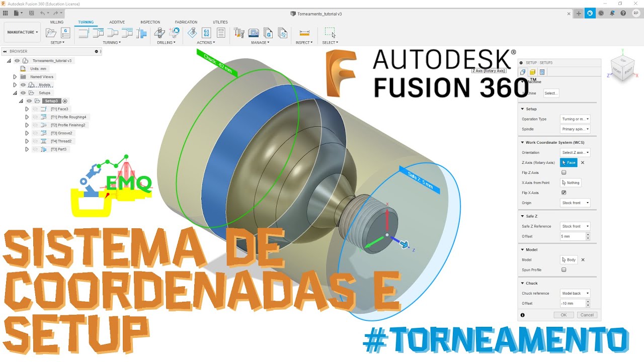Click the Z Axis Face selection button
Viewport: 644px width, 362px height.
(569, 162)
